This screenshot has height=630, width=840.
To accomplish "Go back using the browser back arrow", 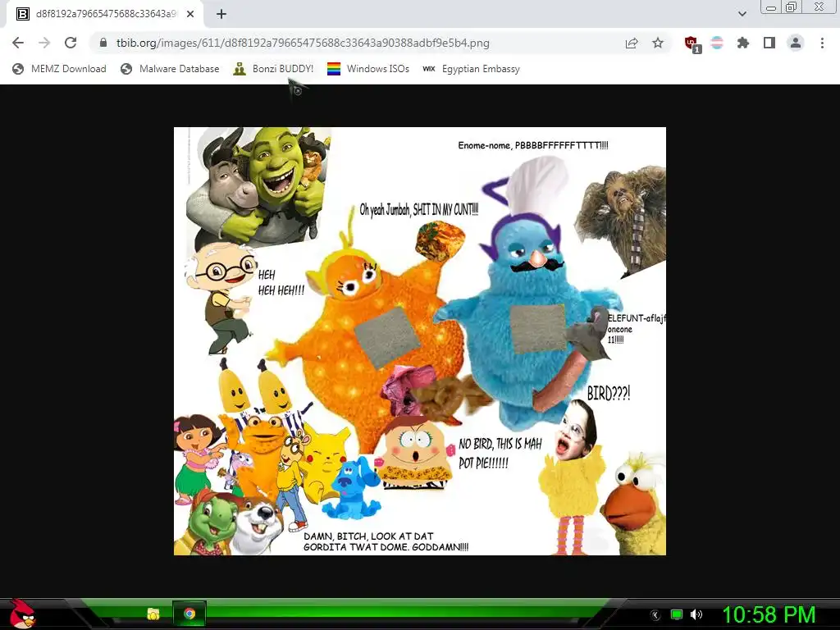I will (18, 43).
